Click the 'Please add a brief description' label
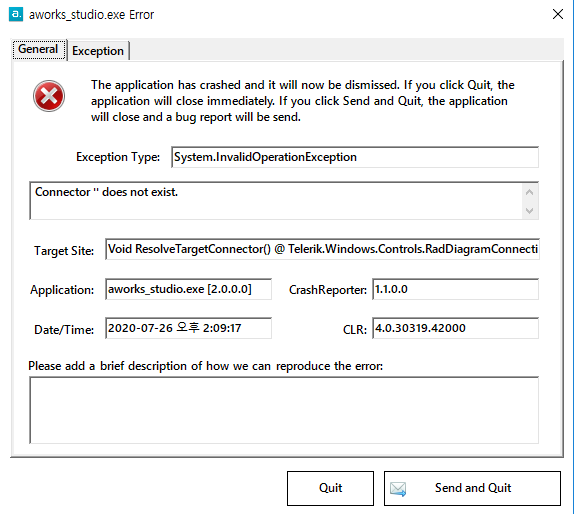 (x=205, y=366)
